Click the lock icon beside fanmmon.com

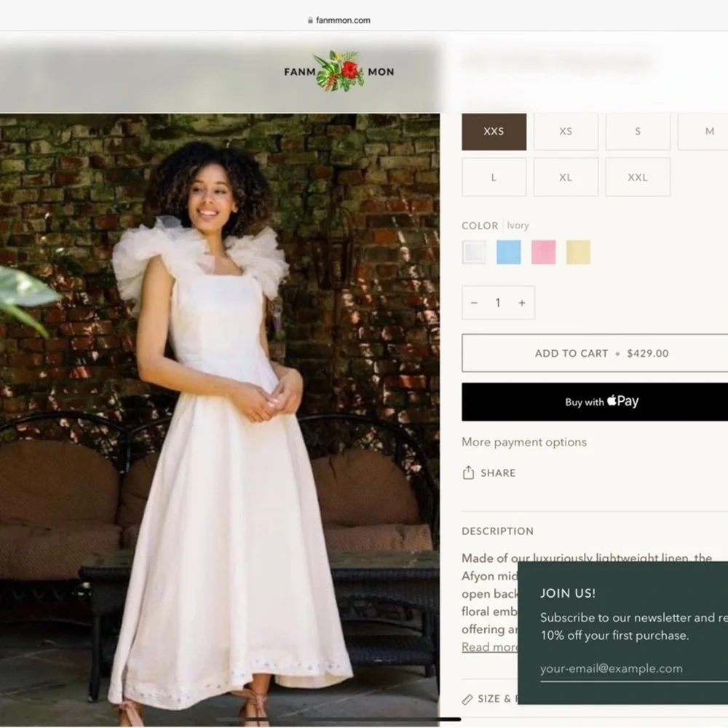[310, 20]
